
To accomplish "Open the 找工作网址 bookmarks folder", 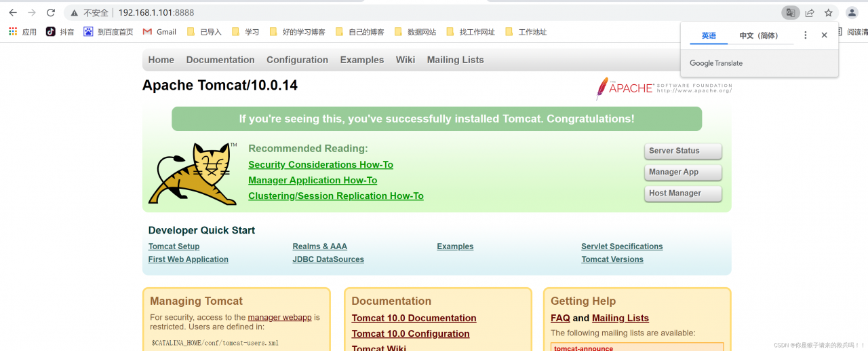I will pyautogui.click(x=471, y=32).
